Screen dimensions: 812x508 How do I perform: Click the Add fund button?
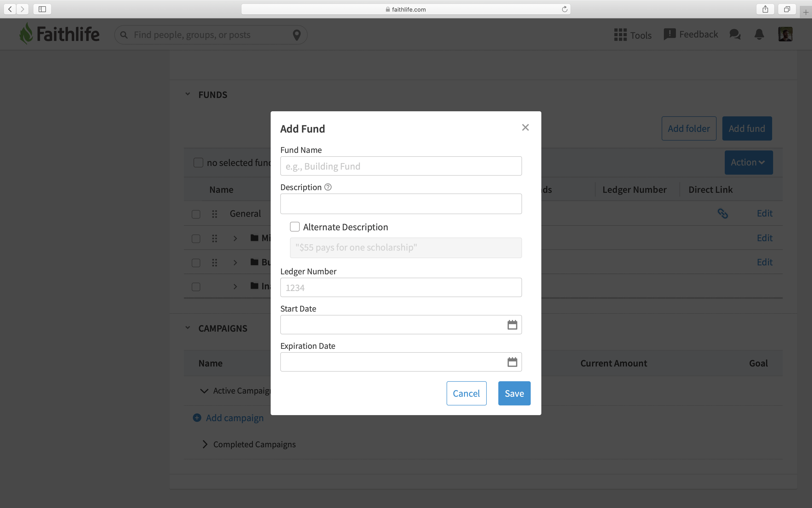point(747,128)
